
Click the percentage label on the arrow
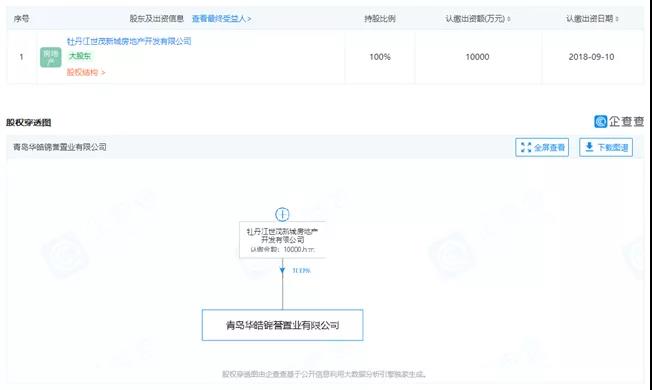(x=301, y=271)
